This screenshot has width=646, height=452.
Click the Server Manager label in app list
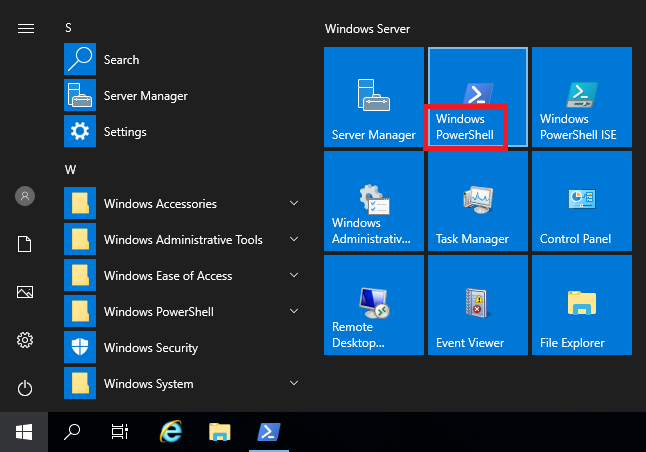[146, 96]
